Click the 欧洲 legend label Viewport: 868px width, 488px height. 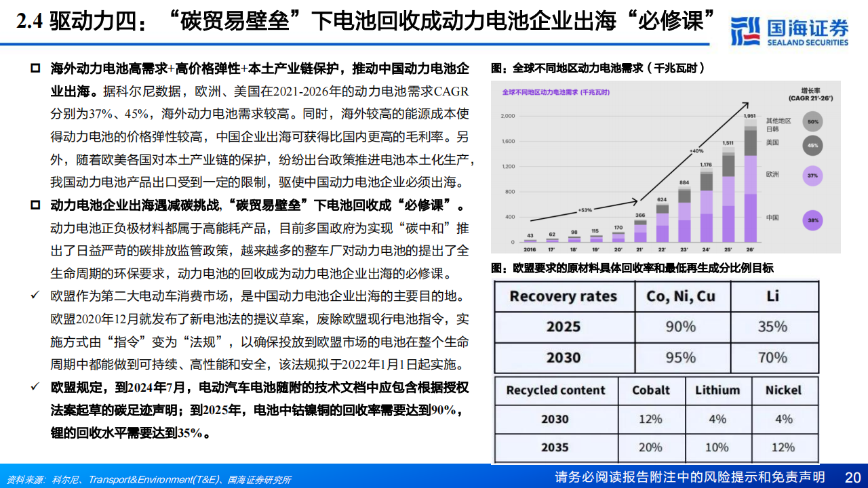[x=773, y=174]
